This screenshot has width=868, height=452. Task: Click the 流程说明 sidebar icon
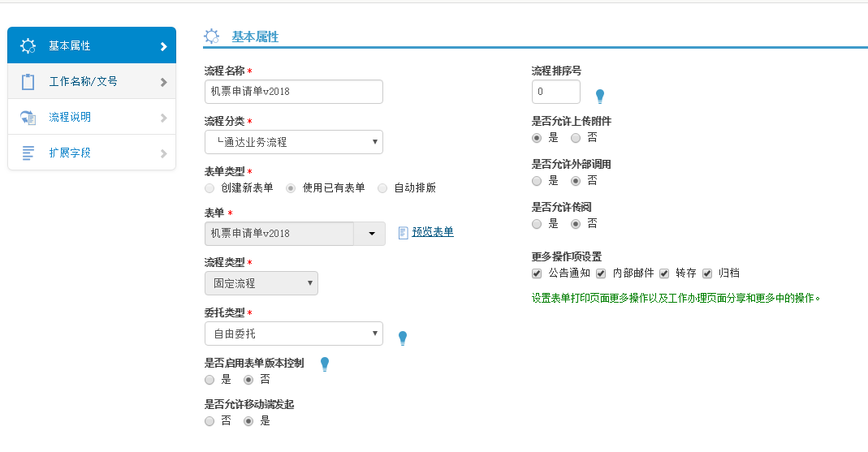(28, 118)
